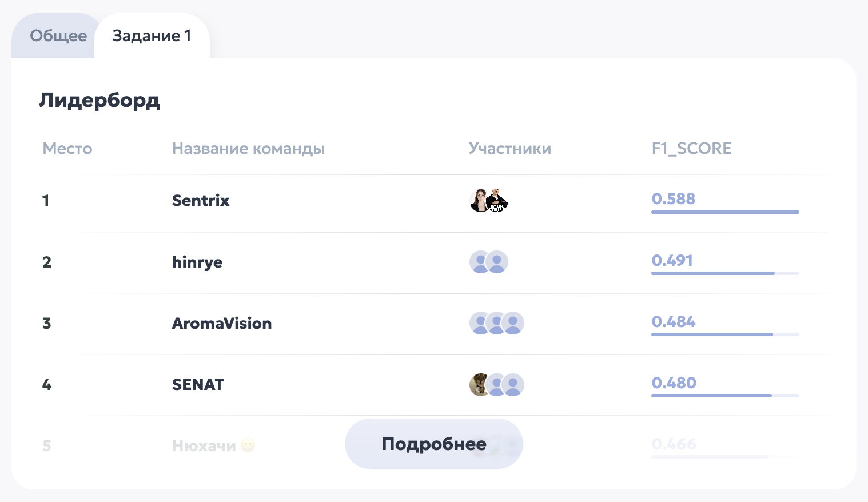
Task: Open the Подробнее button
Action: coord(433,444)
